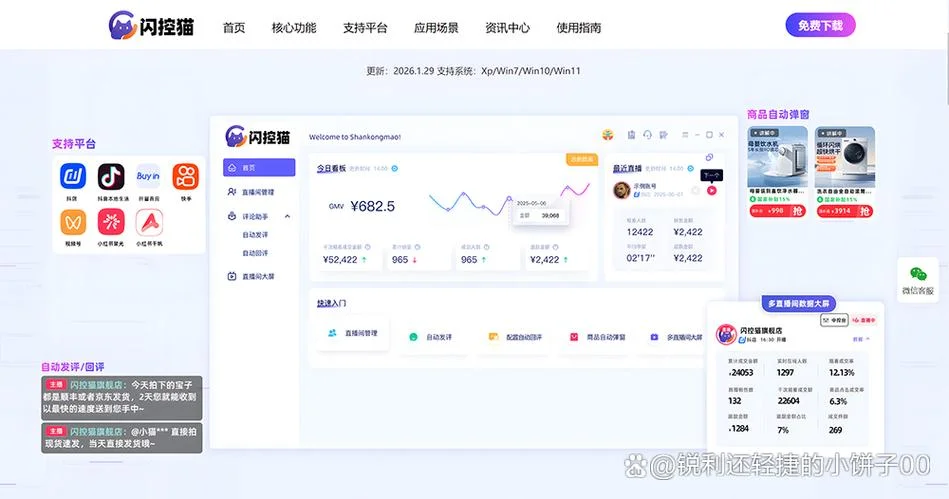
Task: Select the Buy in platform icon
Action: pyautogui.click(x=148, y=176)
